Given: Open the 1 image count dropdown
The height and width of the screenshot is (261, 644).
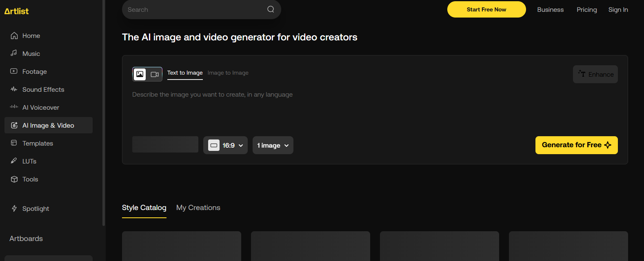Looking at the screenshot, I should (x=273, y=145).
